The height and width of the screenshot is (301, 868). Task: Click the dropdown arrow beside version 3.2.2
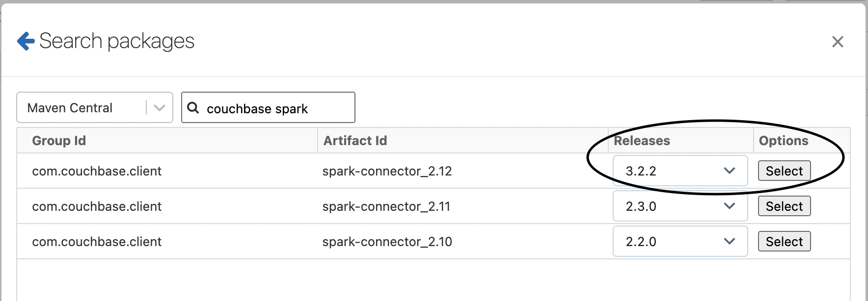click(x=729, y=171)
